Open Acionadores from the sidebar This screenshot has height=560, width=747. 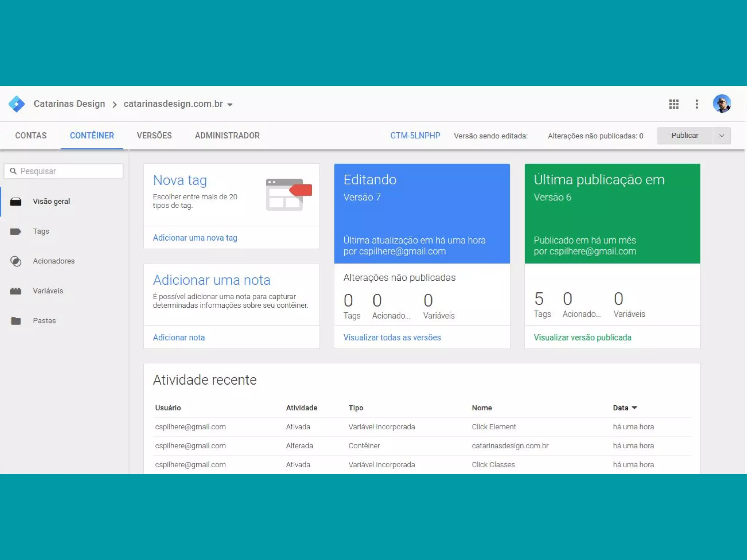53,261
